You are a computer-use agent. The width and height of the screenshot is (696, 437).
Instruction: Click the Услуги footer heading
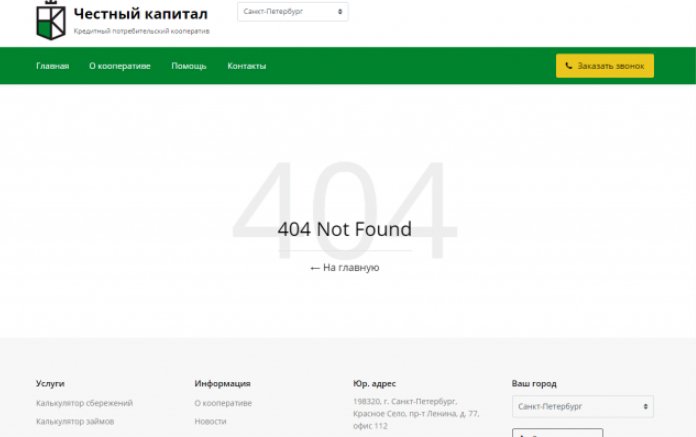50,383
